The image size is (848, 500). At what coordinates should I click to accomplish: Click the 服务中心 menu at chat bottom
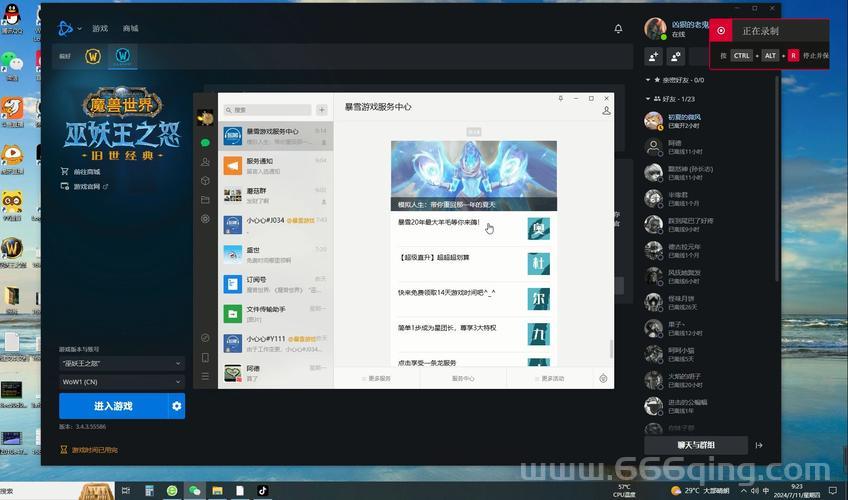463,378
